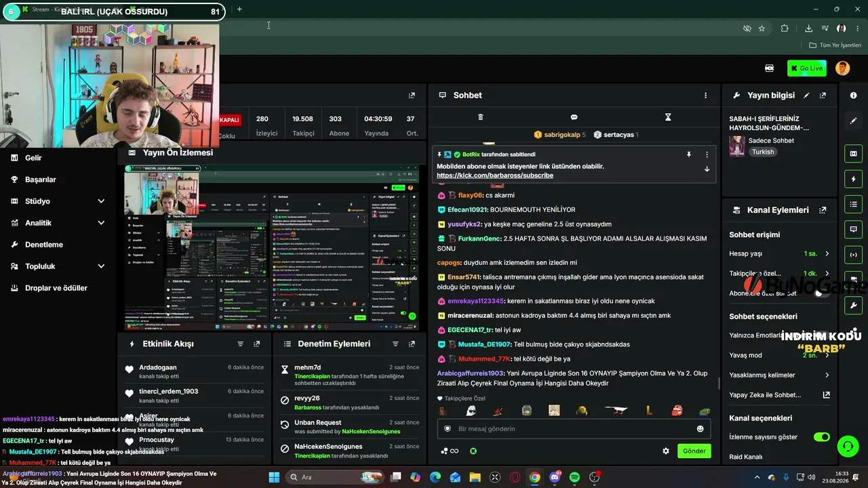
Task: Toggle İzlenme sayısını göster switch
Action: pyautogui.click(x=821, y=437)
